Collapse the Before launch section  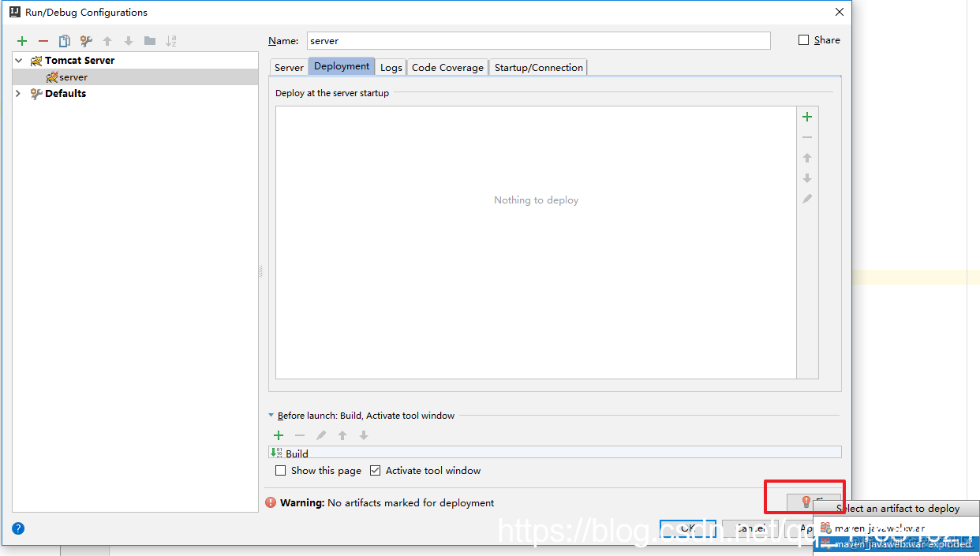pos(271,416)
